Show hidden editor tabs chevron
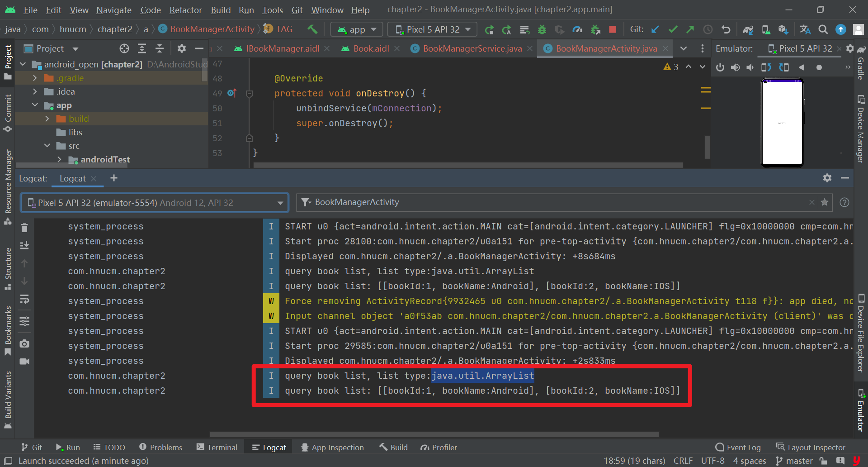The width and height of the screenshot is (868, 467). [x=684, y=48]
